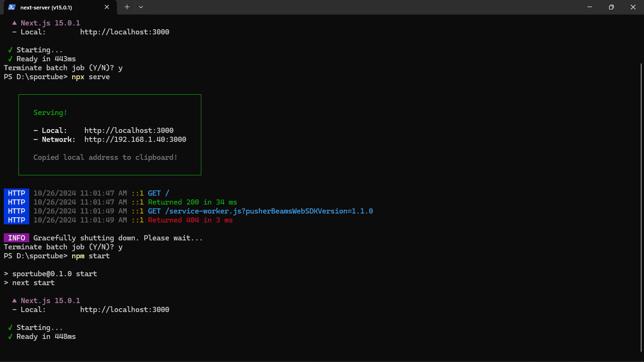Screen dimensions: 644x362
Task: Click the "Next.js 15.0.1" heading at the bottom
Action: click(50, 301)
